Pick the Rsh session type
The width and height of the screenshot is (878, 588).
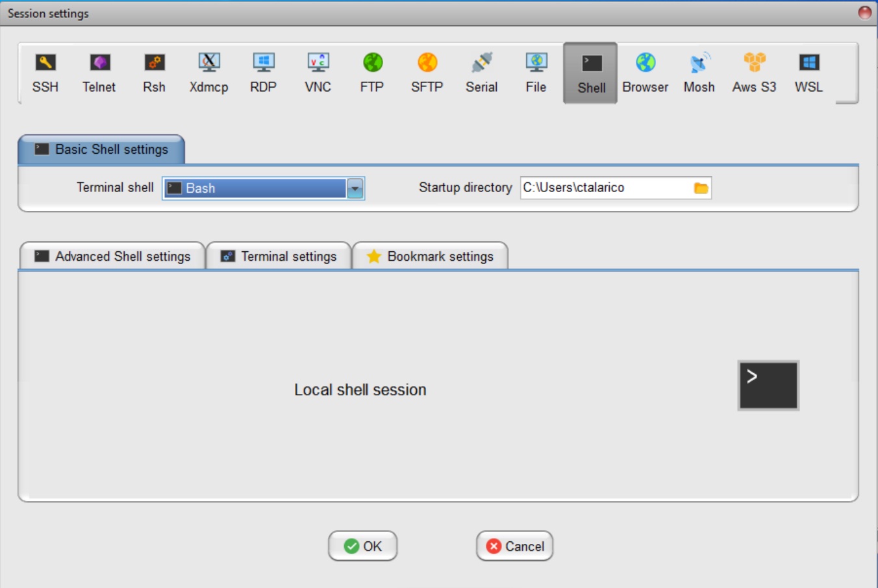(x=154, y=73)
